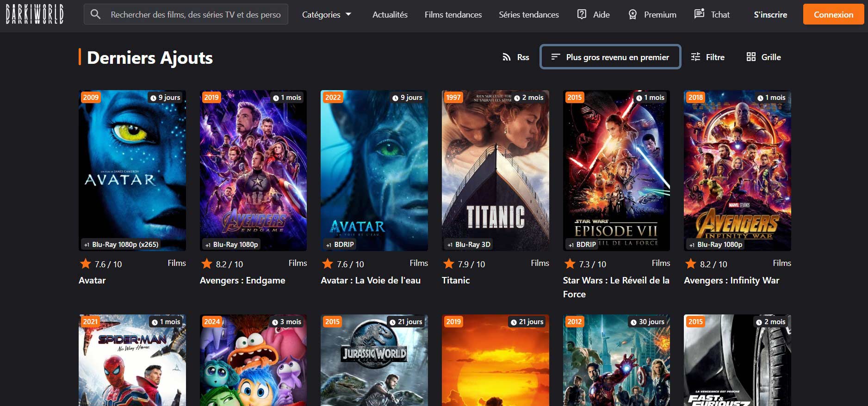This screenshot has height=406, width=868.
Task: Open the Rss link text
Action: click(x=523, y=57)
